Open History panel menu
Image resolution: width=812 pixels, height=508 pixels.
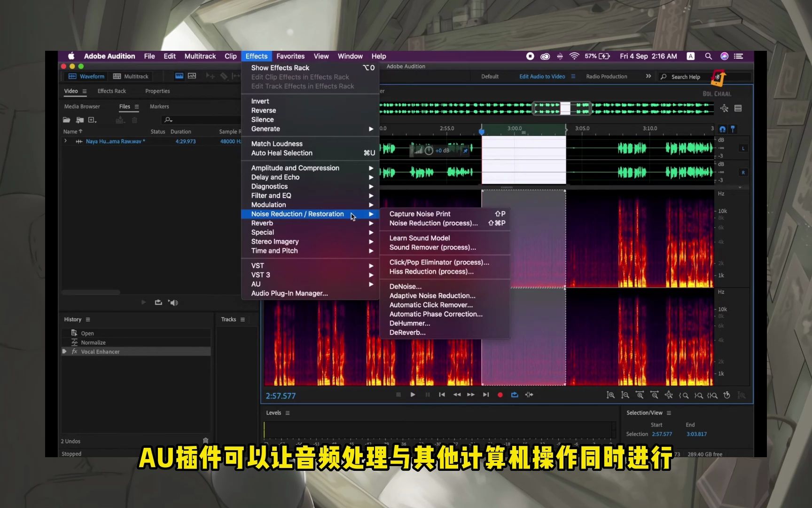88,319
